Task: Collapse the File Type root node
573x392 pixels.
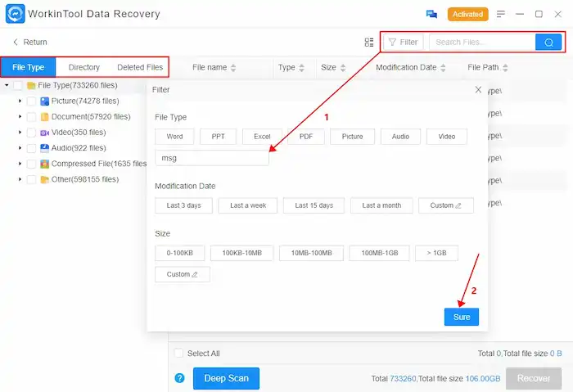Action: [x=7, y=85]
